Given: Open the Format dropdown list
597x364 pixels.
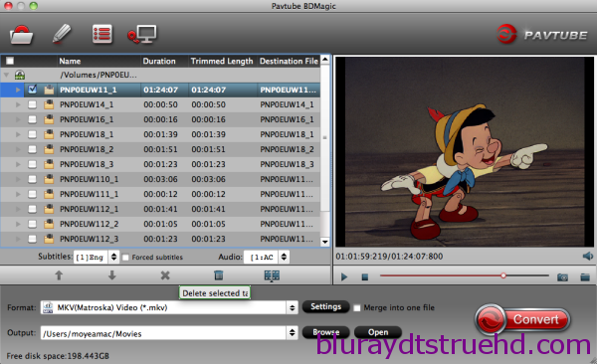Looking at the screenshot, I should [292, 307].
